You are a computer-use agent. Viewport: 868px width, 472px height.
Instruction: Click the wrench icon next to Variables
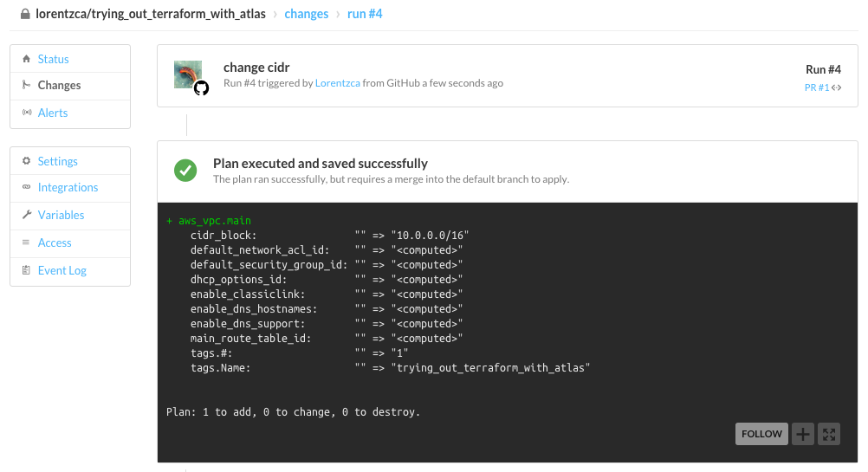pos(26,214)
